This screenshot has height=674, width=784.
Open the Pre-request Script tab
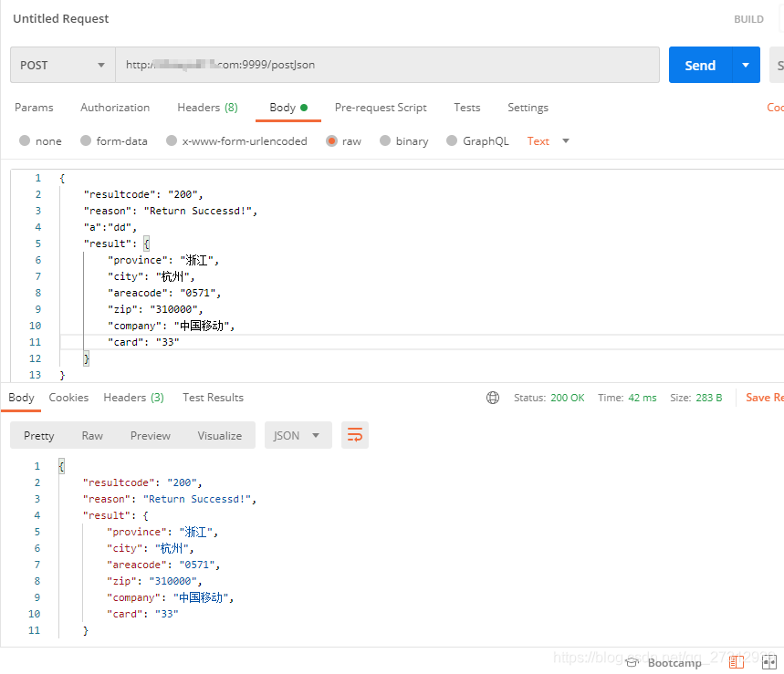[x=381, y=108]
